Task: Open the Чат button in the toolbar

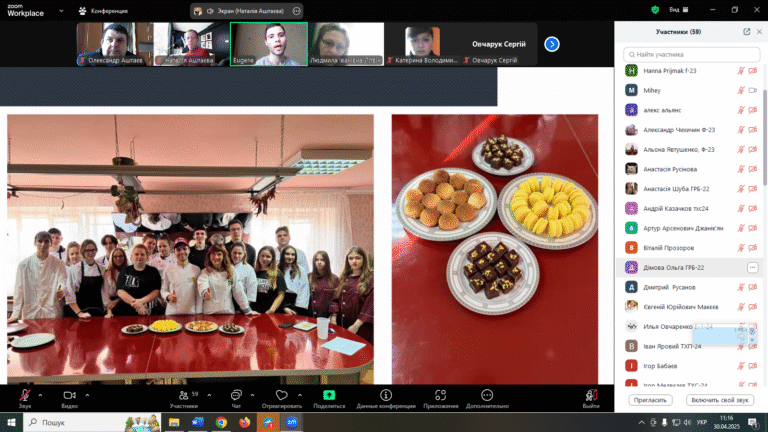Action: [236, 399]
